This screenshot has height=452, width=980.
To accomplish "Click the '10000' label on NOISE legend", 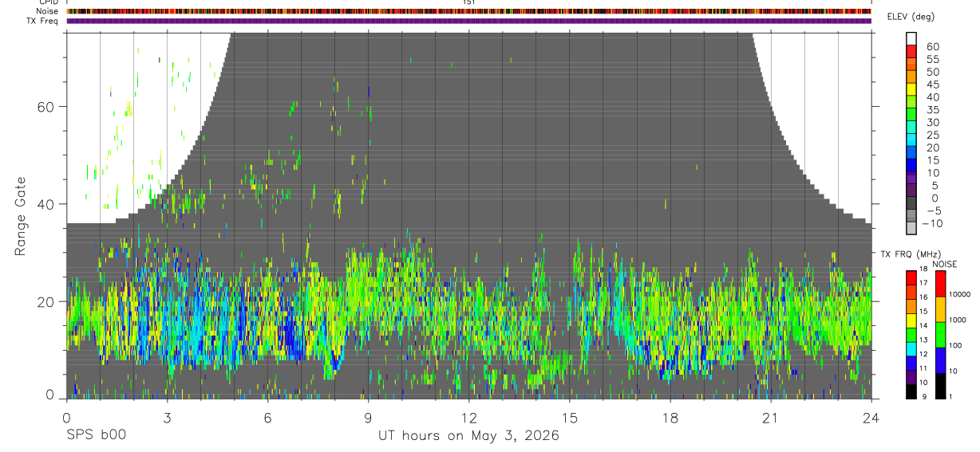I will click(x=961, y=294).
